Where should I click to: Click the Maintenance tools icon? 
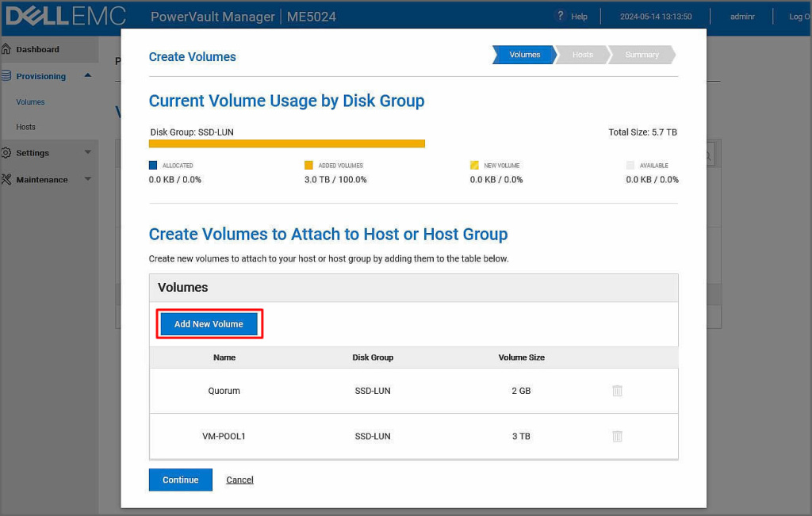click(x=6, y=179)
